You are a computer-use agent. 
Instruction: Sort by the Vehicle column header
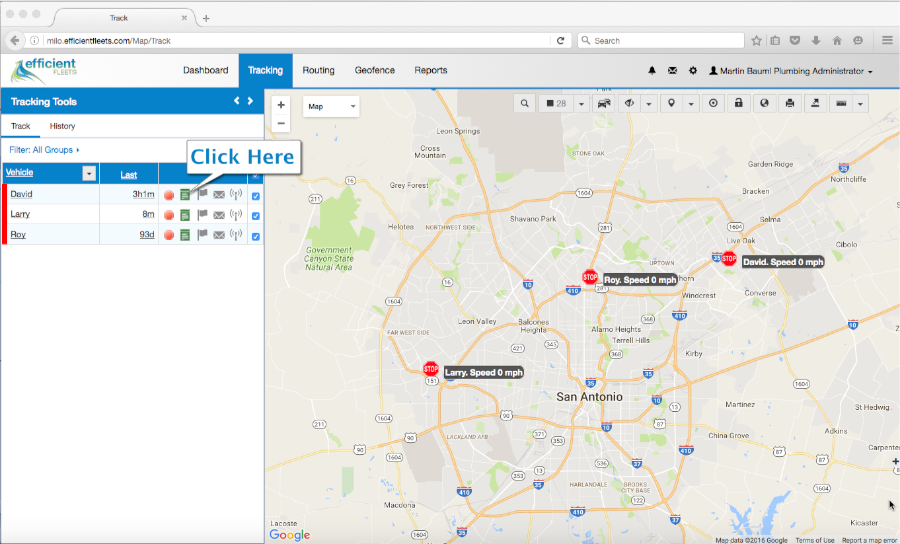click(20, 172)
